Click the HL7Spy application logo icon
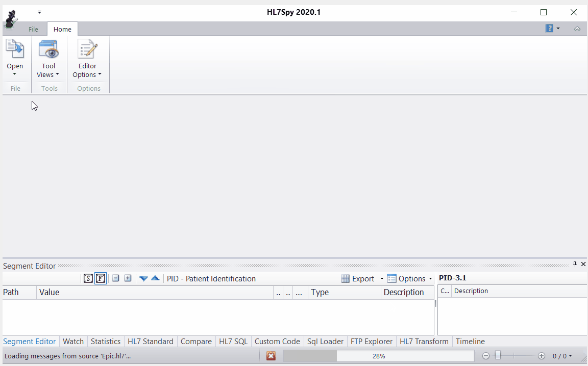The width and height of the screenshot is (588, 366). (11, 19)
